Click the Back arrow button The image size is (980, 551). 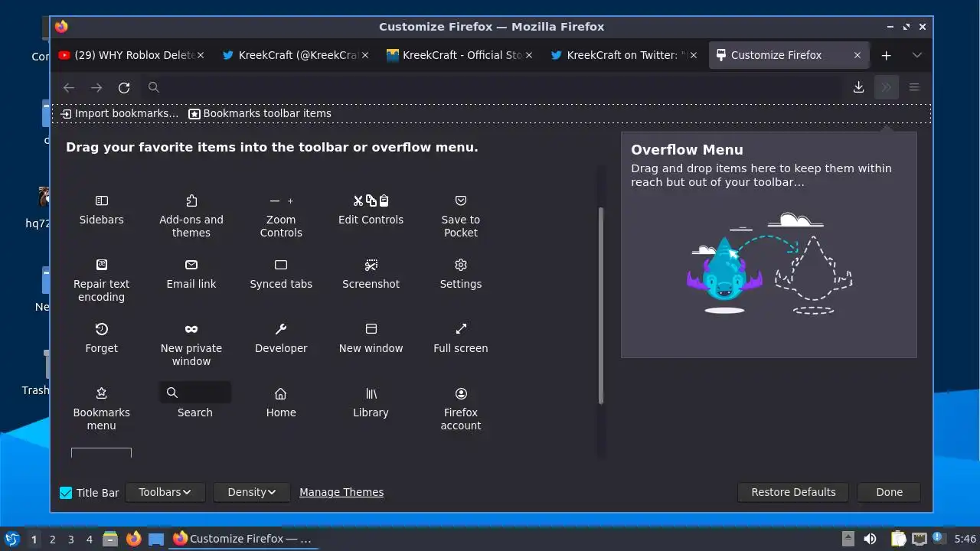coord(69,87)
